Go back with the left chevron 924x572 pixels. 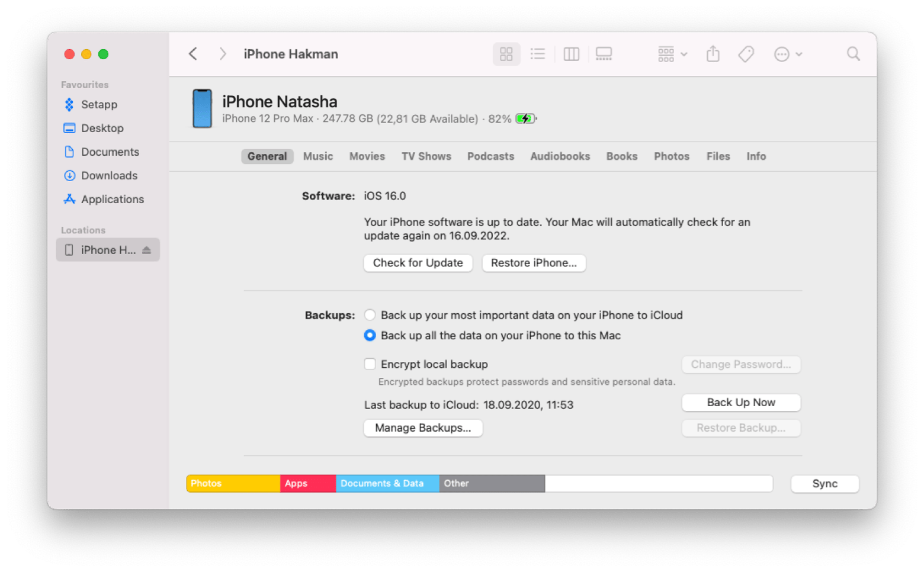tap(193, 54)
